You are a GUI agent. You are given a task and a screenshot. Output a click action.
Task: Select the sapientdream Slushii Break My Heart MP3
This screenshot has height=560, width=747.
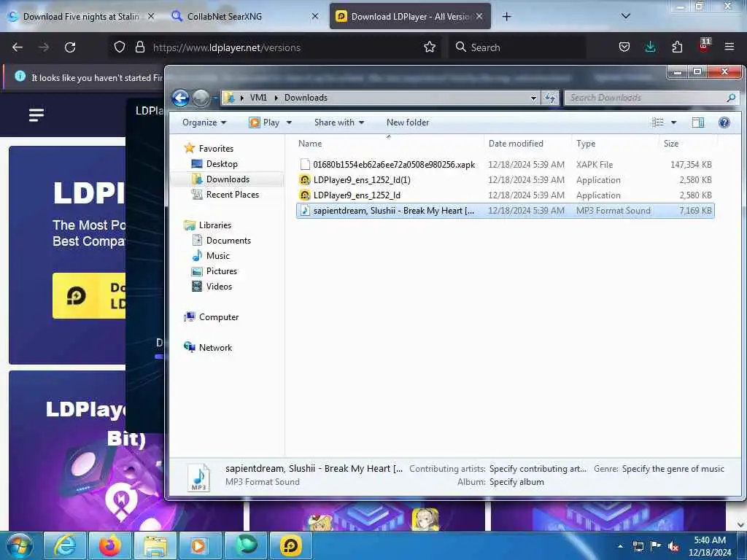pyautogui.click(x=505, y=211)
